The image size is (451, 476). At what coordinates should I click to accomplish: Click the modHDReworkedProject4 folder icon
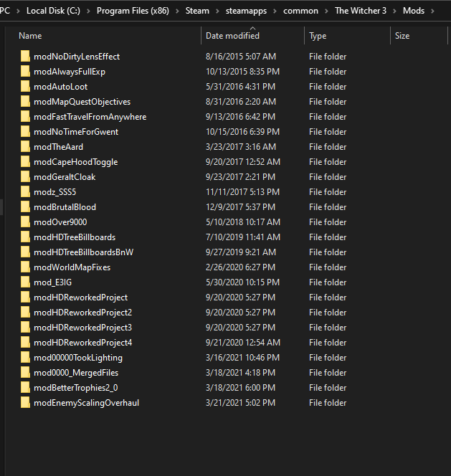click(25, 343)
